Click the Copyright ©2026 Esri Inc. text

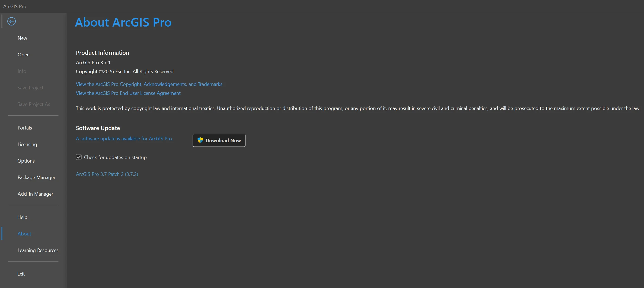125,72
